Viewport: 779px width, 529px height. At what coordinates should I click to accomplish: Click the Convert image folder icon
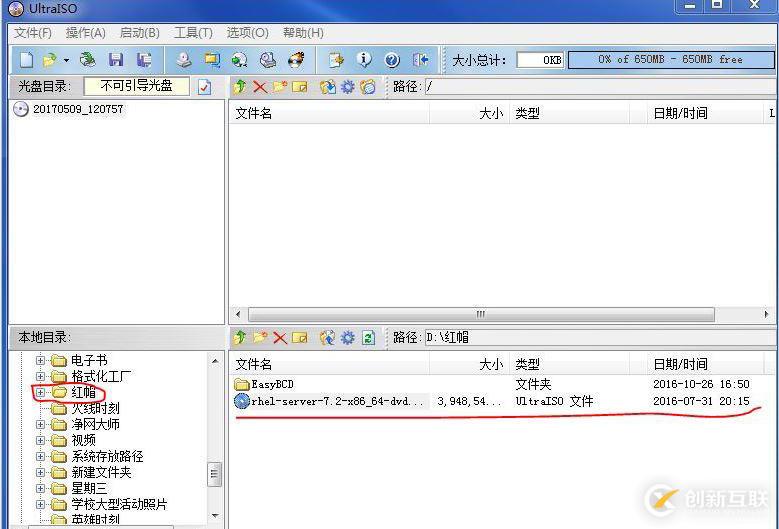tap(213, 60)
